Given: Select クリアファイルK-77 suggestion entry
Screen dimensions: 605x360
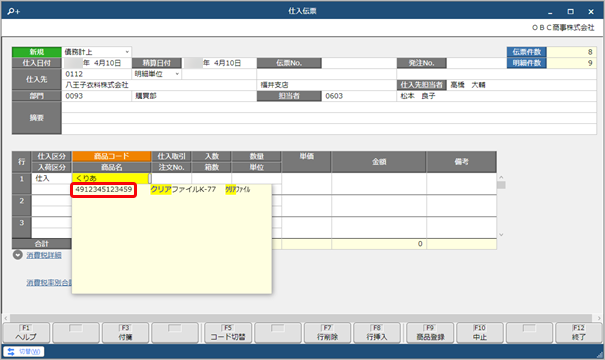Looking at the screenshot, I should [x=183, y=189].
